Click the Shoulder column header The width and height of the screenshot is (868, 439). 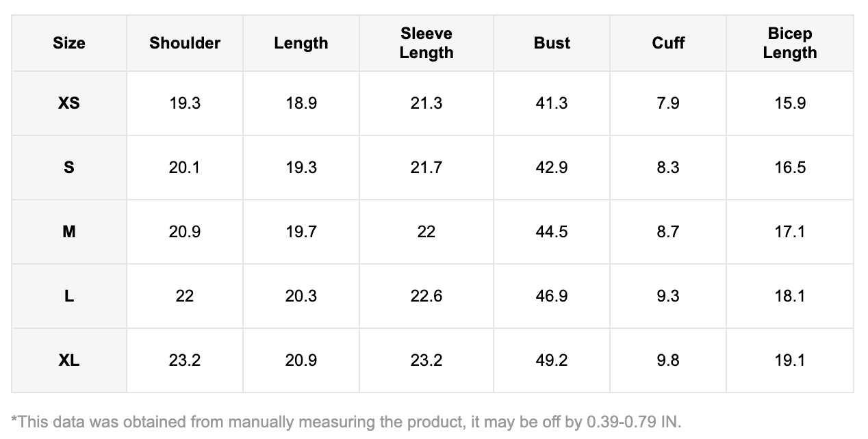pyautogui.click(x=185, y=43)
